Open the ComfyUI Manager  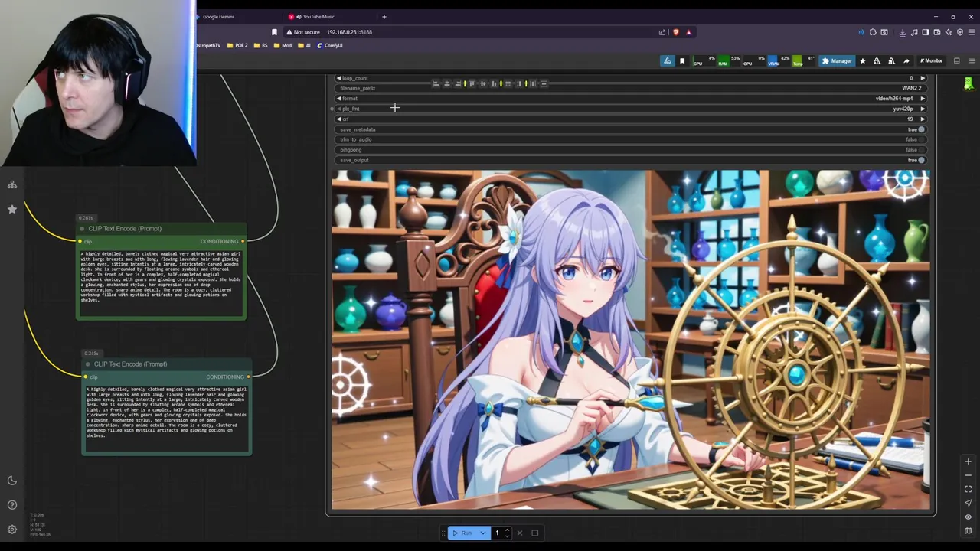[x=837, y=61]
